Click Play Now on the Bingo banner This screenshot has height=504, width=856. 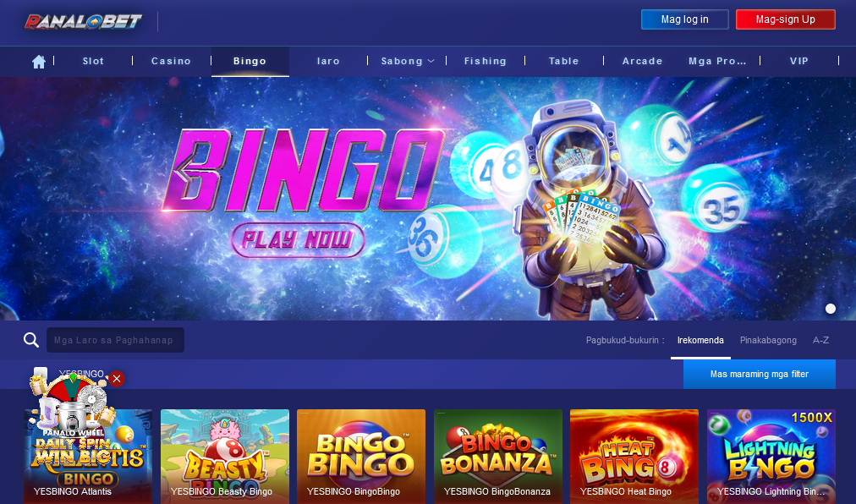tap(298, 239)
